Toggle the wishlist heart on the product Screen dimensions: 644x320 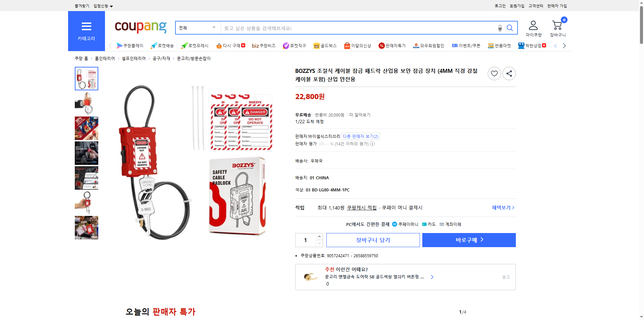click(x=494, y=73)
